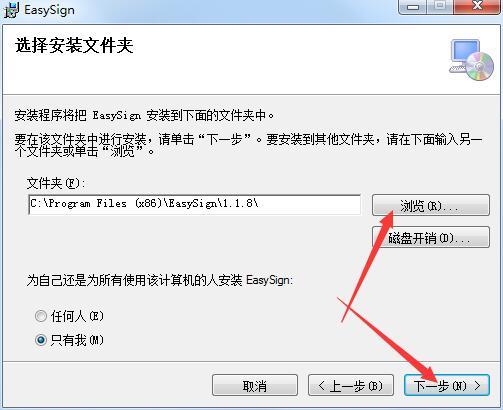
Task: Click the EasySign installer icon in title bar
Action: coord(11,10)
